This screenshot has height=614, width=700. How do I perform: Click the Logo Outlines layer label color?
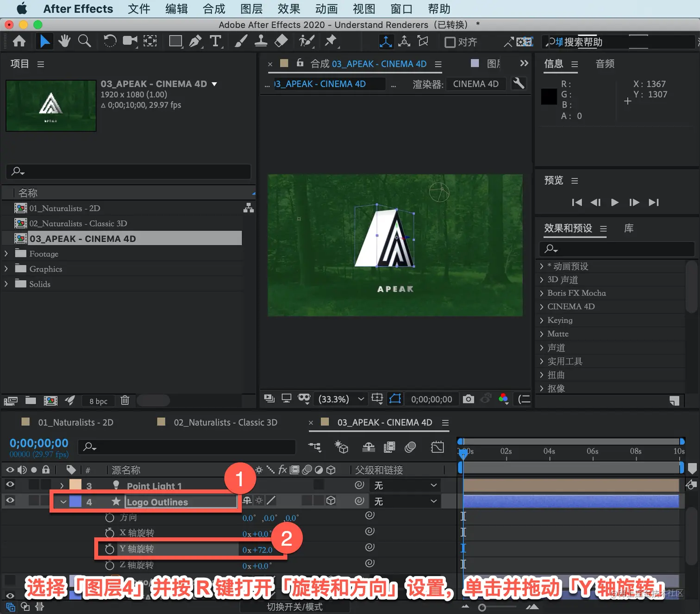(75, 501)
